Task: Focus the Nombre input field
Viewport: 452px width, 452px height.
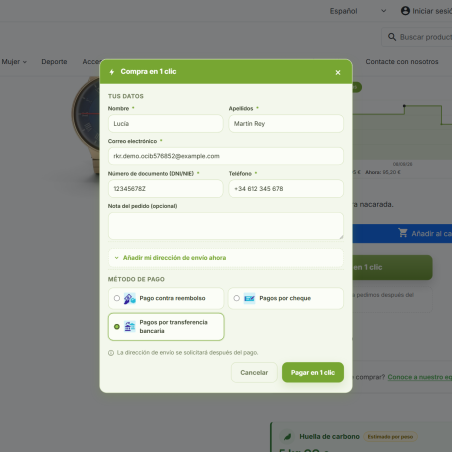Action: tap(166, 124)
